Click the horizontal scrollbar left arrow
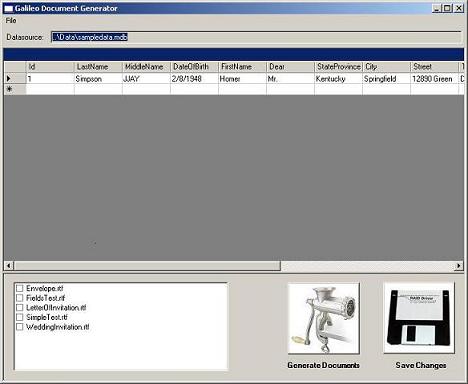 coord(9,266)
